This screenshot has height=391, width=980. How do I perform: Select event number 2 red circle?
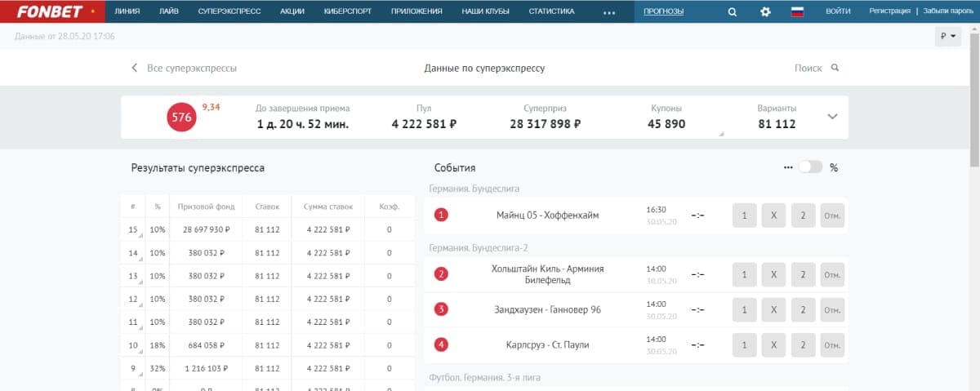(x=442, y=274)
